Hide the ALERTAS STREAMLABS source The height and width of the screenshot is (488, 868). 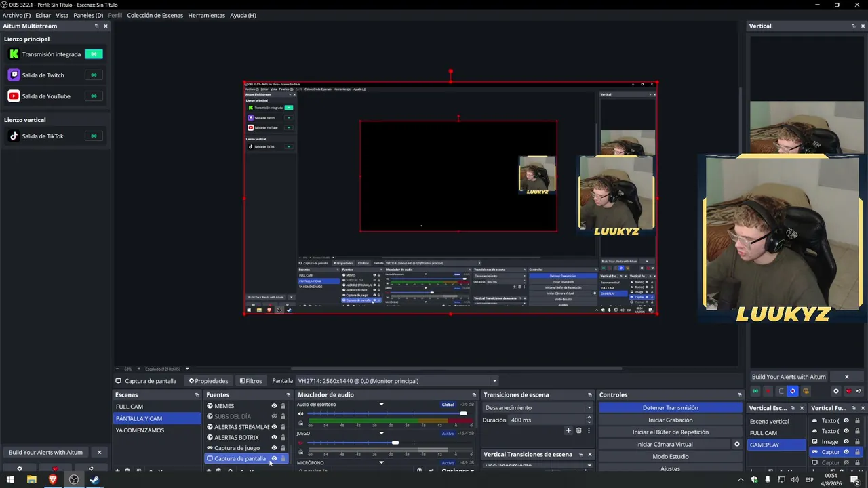pos(274,427)
